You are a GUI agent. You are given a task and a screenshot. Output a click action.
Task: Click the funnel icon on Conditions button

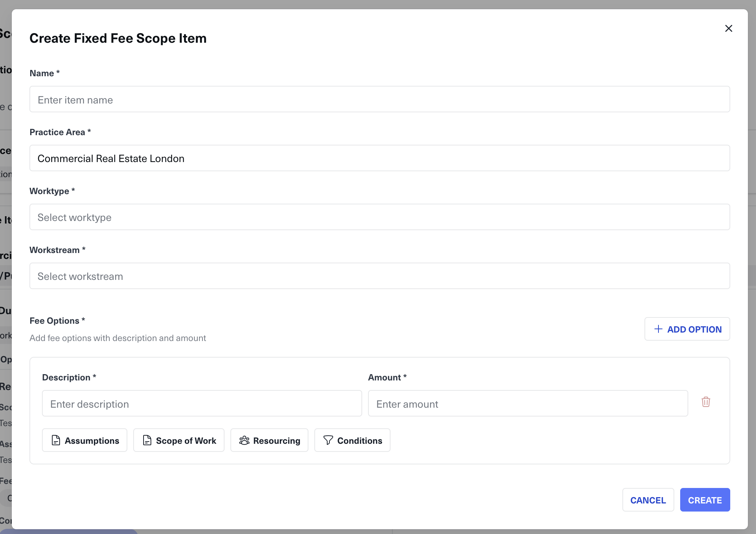click(x=328, y=440)
